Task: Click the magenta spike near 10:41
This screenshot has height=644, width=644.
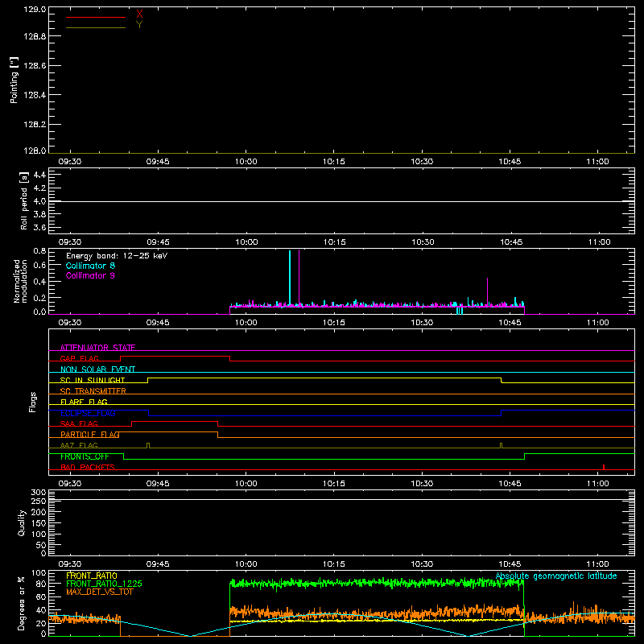Action: [488, 291]
